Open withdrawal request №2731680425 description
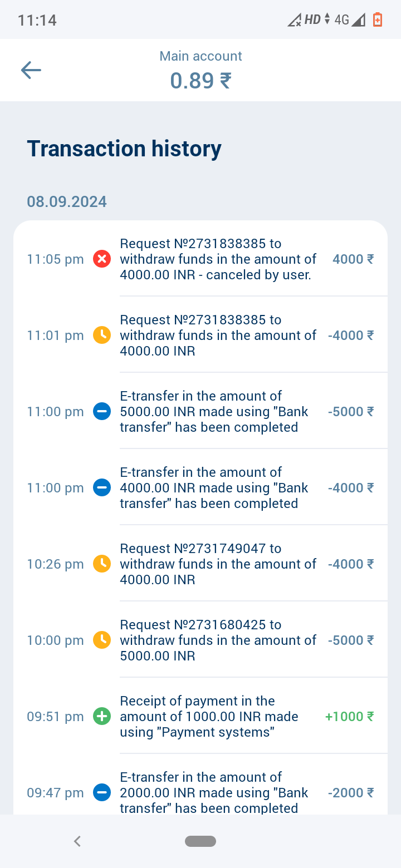The height and width of the screenshot is (868, 401). [x=217, y=640]
